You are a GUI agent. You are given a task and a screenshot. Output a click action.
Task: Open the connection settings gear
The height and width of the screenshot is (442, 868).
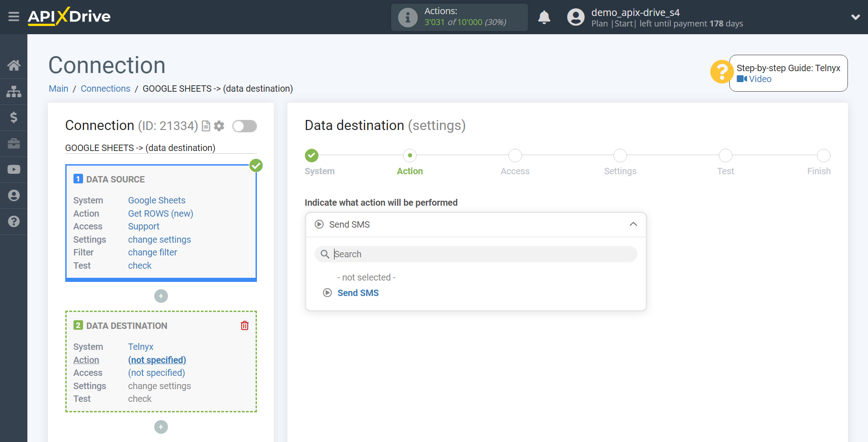click(x=219, y=126)
